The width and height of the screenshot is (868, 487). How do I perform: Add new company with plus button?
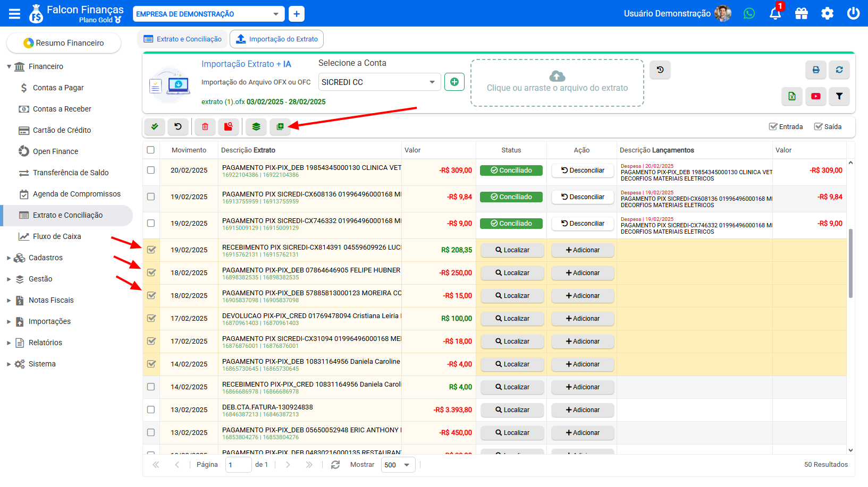click(297, 14)
